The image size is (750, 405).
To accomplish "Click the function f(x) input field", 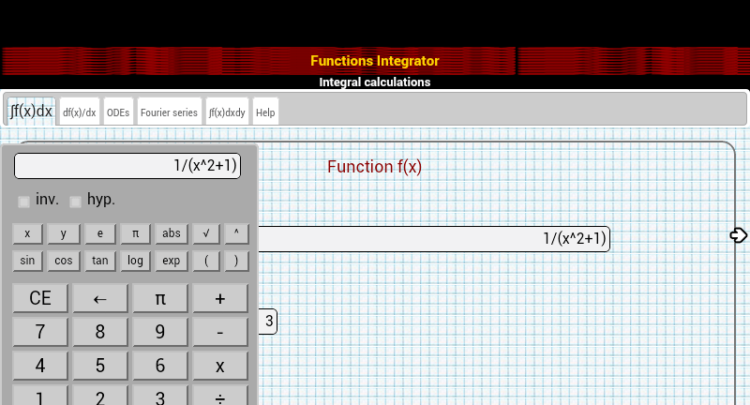I will tap(432, 239).
